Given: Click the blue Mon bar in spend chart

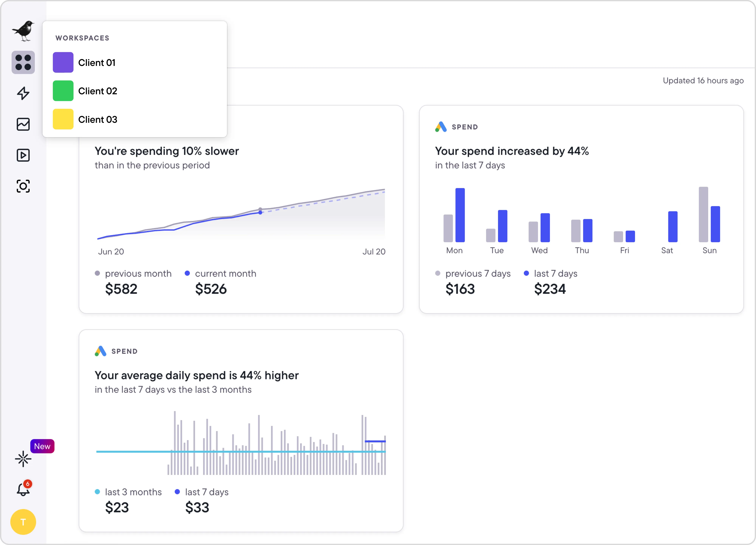Looking at the screenshot, I should [460, 215].
